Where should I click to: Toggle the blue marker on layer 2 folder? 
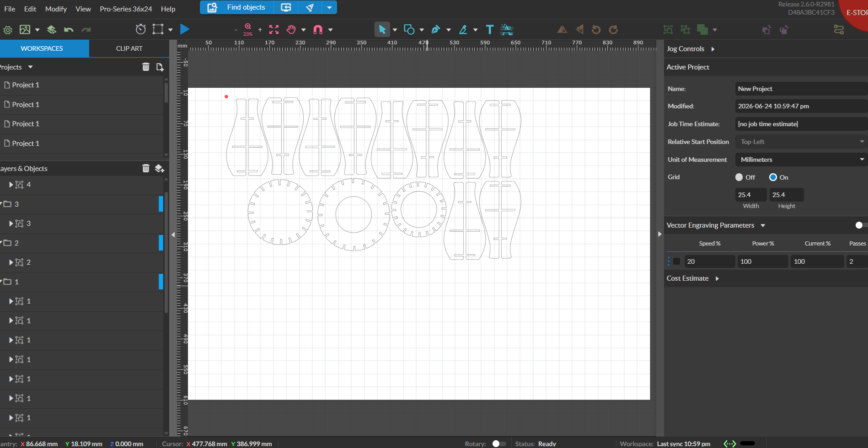161,243
